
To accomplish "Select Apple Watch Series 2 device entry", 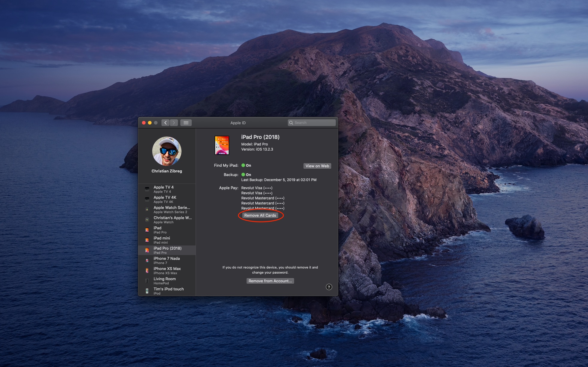I will coord(167,210).
